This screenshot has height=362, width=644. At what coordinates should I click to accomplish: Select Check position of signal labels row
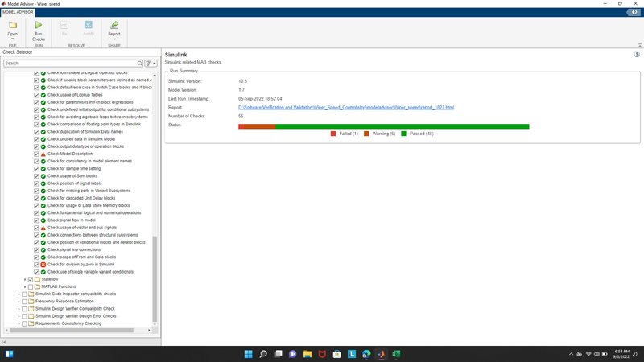(74, 183)
